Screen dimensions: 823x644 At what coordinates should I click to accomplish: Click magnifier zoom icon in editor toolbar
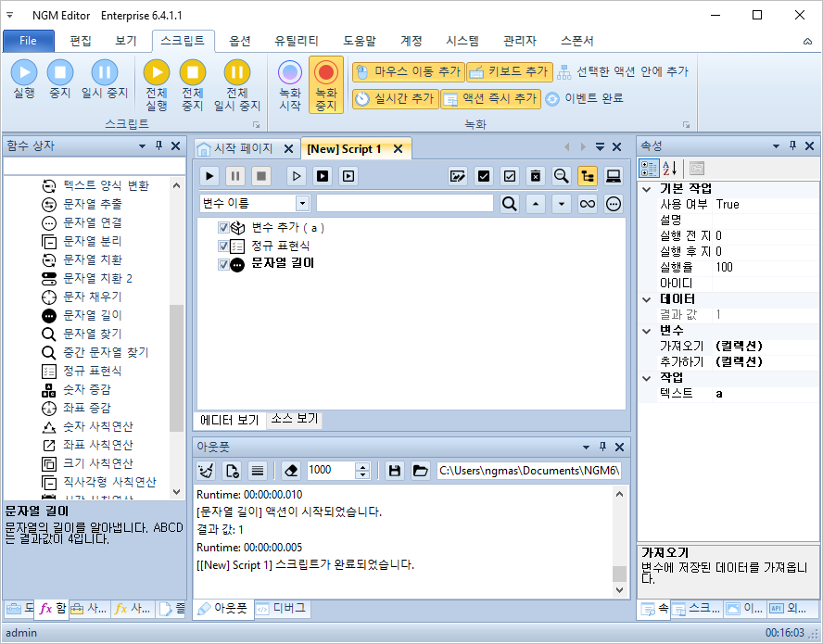562,176
